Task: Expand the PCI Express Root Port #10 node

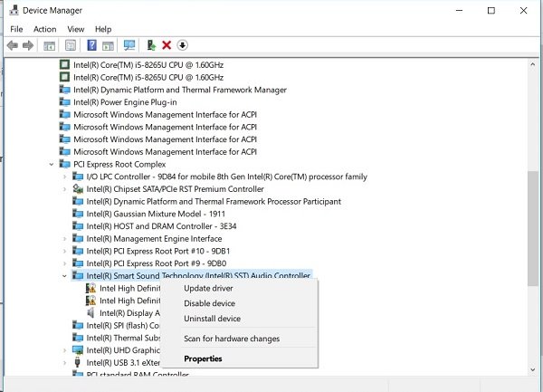Action: coord(64,251)
